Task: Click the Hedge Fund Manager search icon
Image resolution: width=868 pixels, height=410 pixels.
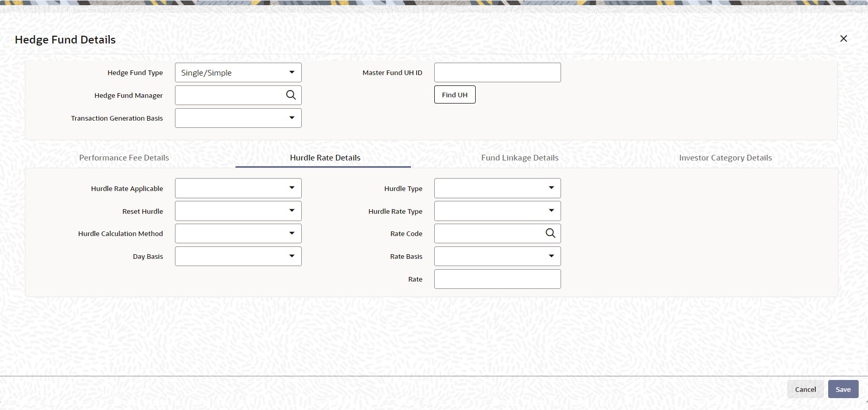Action: pyautogui.click(x=291, y=95)
